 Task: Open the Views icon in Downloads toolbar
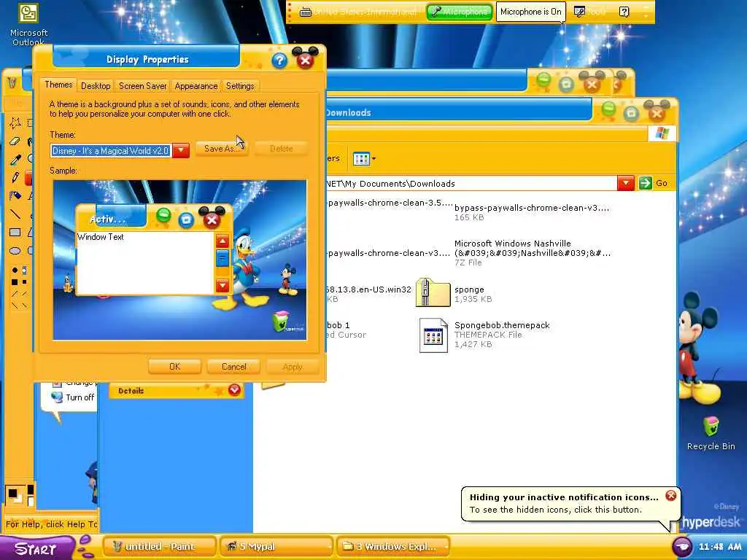pyautogui.click(x=361, y=158)
